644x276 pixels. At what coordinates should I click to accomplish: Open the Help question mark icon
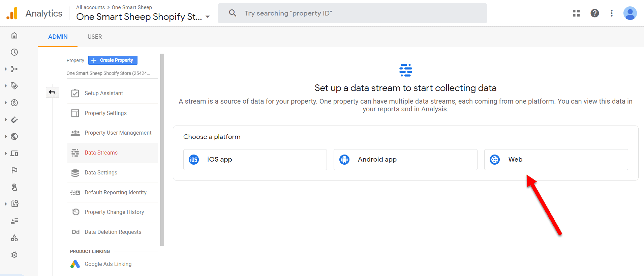(x=595, y=13)
